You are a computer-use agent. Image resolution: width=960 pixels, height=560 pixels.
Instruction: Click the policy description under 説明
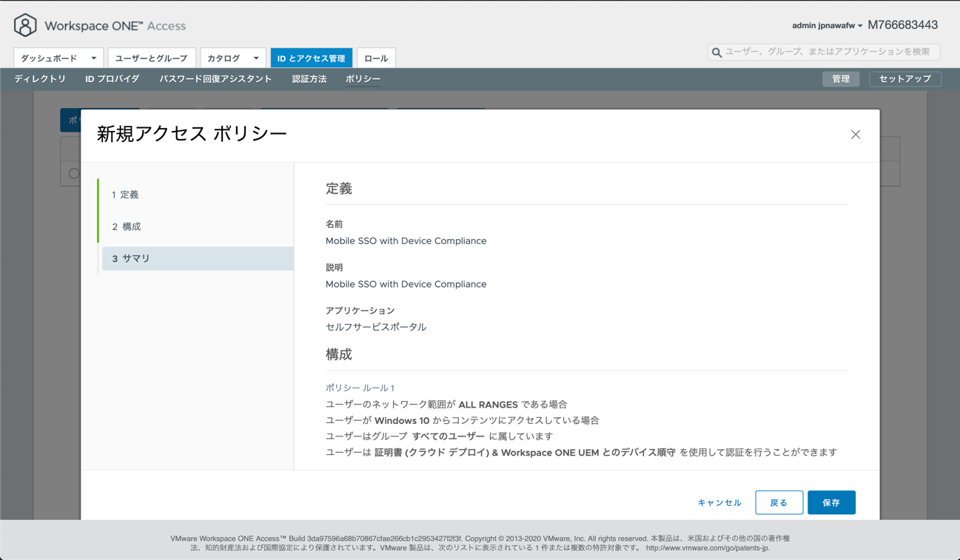[406, 284]
